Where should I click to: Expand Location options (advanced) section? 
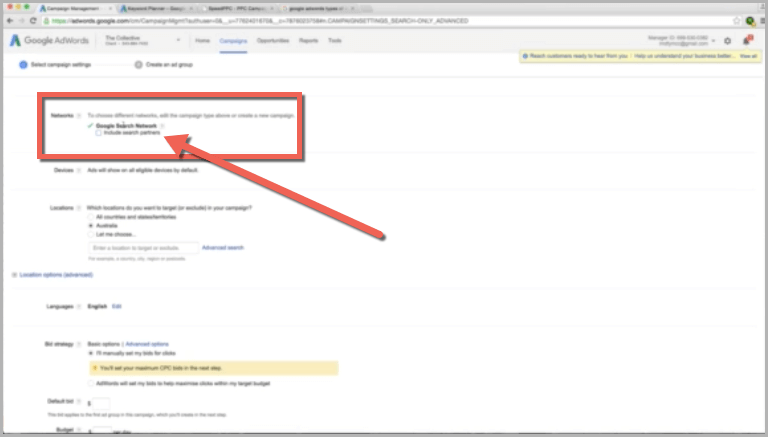[14, 275]
